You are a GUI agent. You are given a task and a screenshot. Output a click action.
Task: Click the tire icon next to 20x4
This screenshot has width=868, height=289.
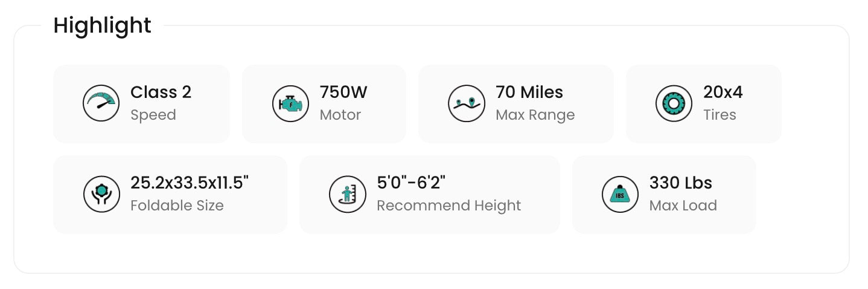(674, 103)
